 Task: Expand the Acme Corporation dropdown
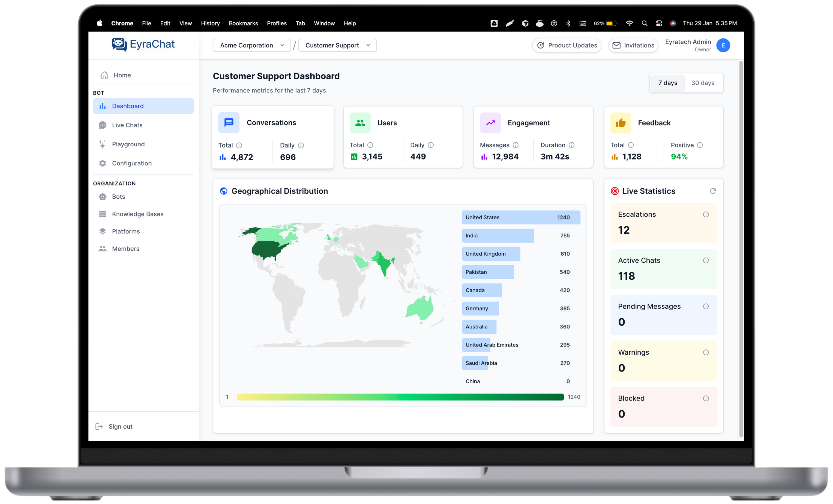(x=251, y=45)
